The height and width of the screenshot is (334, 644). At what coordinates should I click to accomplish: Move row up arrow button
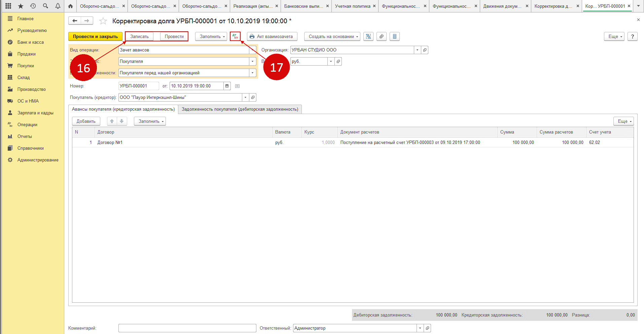point(112,121)
